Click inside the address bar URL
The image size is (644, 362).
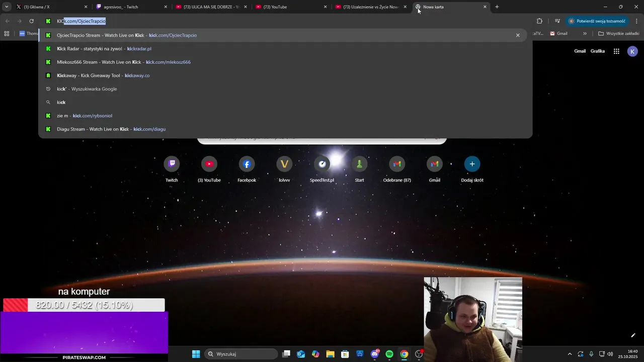(82, 21)
